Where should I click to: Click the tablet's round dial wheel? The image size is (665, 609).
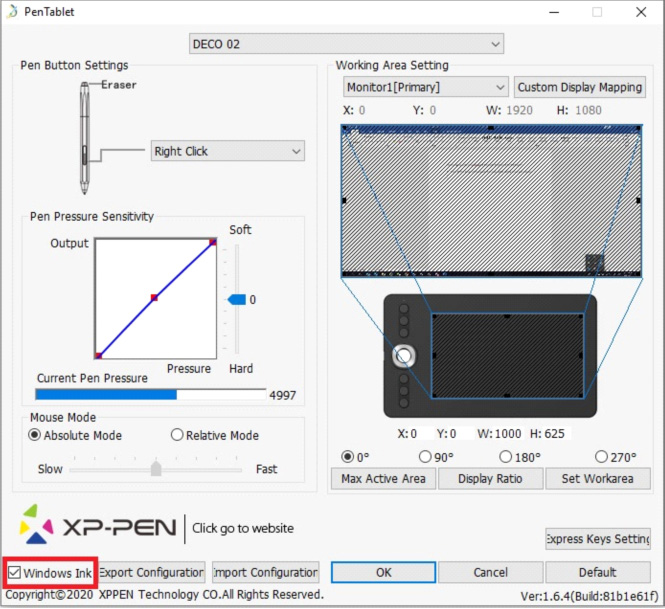click(x=405, y=355)
